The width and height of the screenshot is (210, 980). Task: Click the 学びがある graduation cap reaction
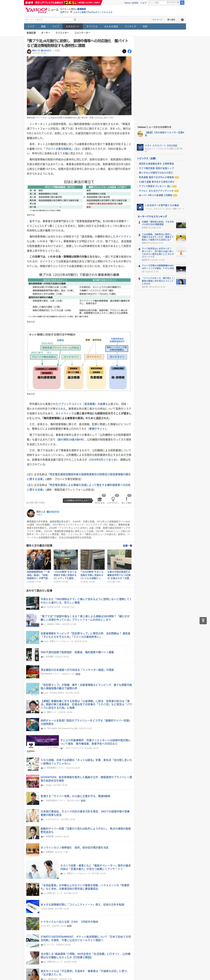pyautogui.click(x=100, y=499)
